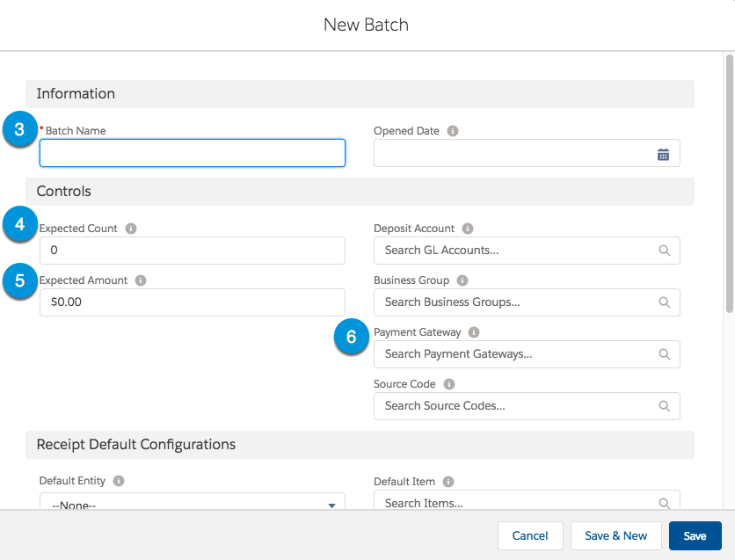Image resolution: width=735 pixels, height=560 pixels.
Task: Click the Cancel button
Action: pos(530,535)
